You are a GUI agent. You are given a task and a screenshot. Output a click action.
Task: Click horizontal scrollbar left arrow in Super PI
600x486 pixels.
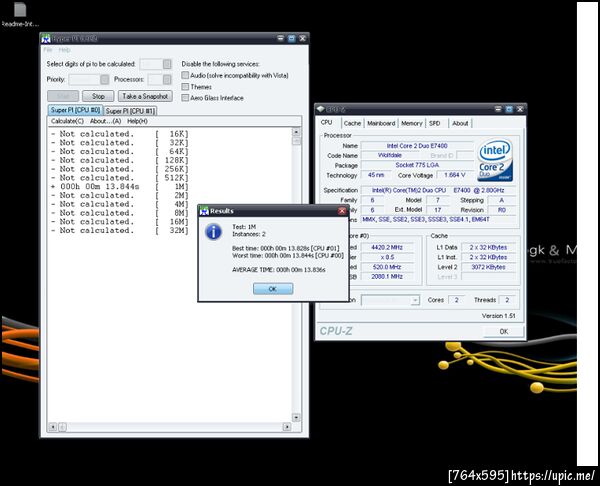click(x=53, y=427)
